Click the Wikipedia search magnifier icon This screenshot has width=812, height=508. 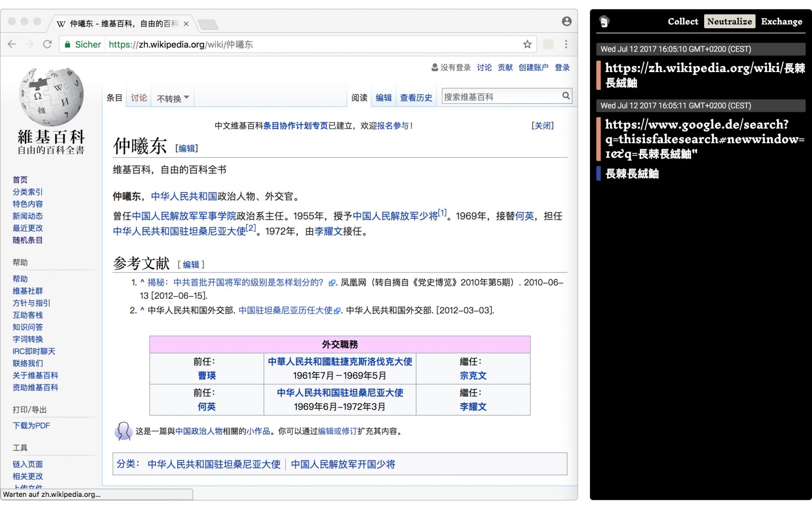[566, 96]
